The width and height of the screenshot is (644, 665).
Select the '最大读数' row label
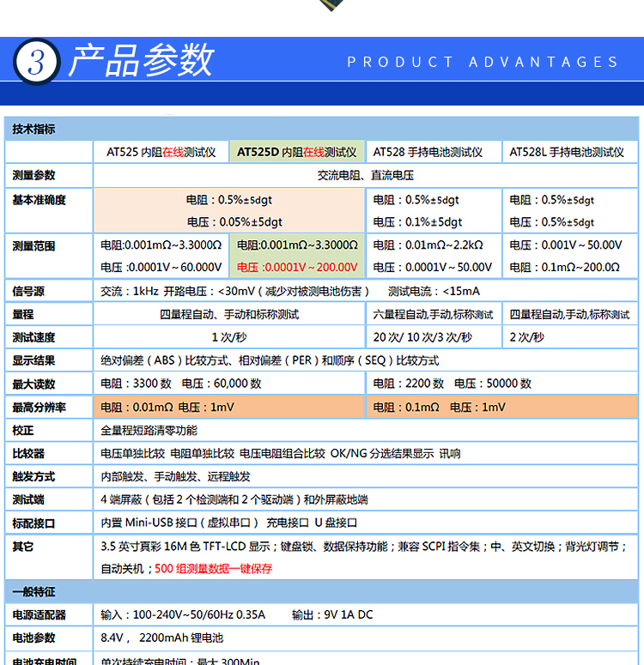[x=33, y=384]
